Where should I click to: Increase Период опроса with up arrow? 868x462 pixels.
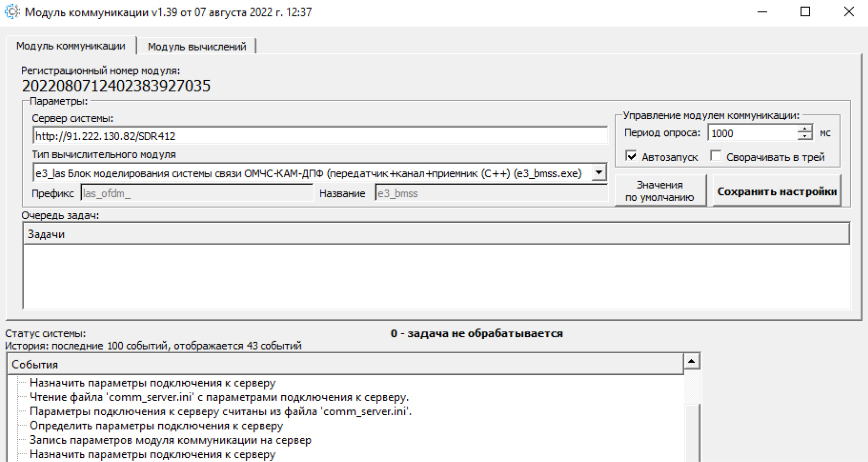pyautogui.click(x=805, y=129)
